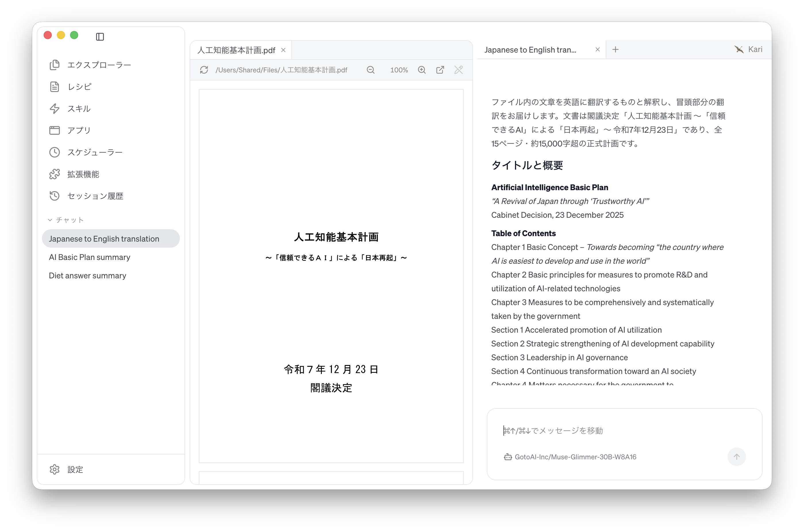The height and width of the screenshot is (532, 804).
Task: Zoom in the PDF view
Action: click(422, 70)
